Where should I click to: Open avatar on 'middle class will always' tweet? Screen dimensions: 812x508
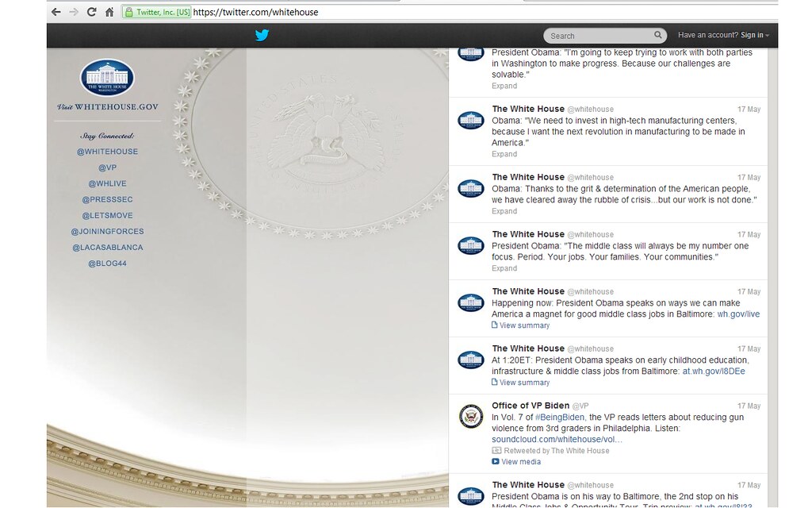click(x=471, y=246)
